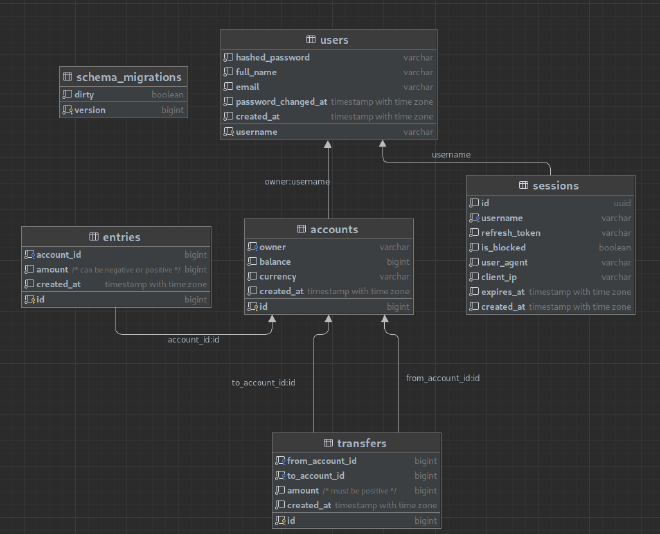Viewport: 660px width, 534px height.
Task: Click the primary key icon of accounts id
Action: click(x=253, y=306)
